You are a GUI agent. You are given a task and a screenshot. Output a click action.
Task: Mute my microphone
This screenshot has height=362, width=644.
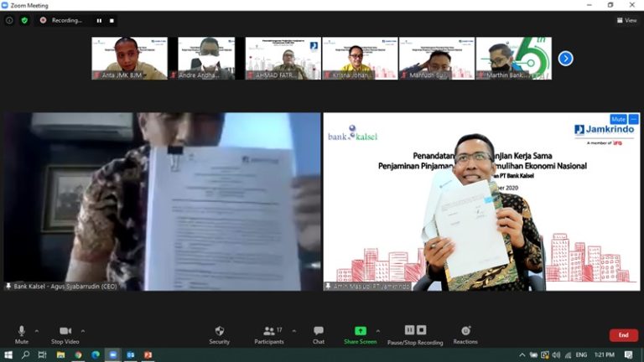click(x=22, y=335)
